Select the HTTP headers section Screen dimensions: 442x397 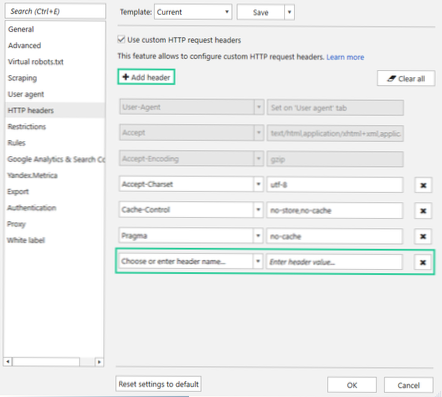point(54,110)
